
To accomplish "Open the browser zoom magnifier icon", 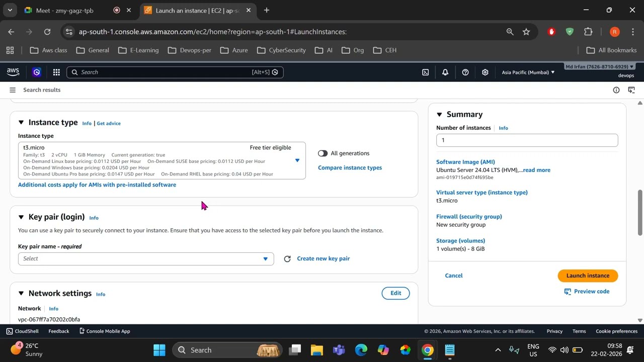I will click(x=510, y=32).
